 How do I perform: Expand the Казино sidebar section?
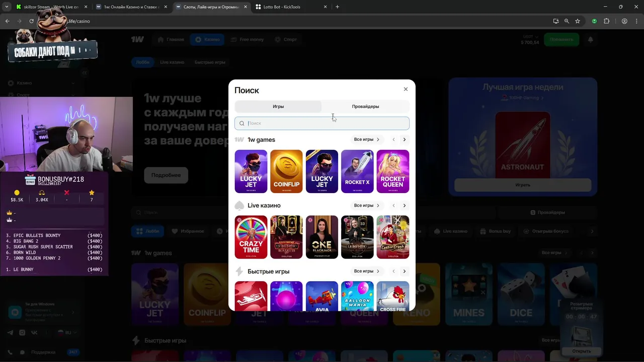[42, 83]
